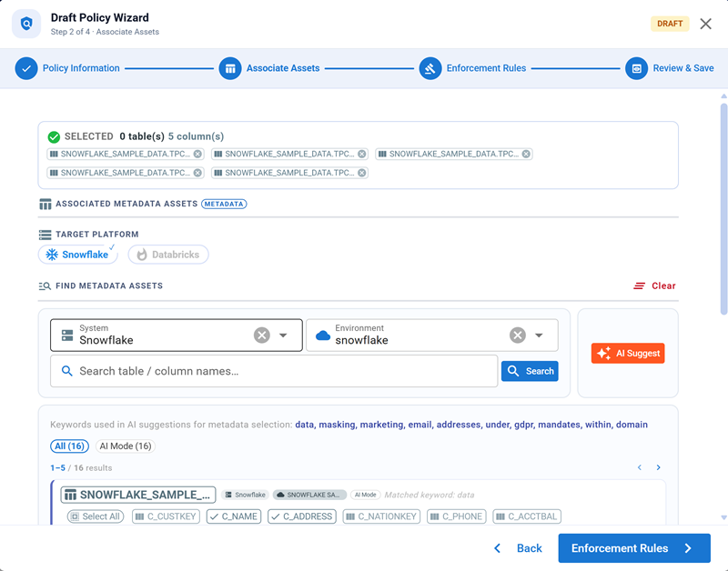Viewport: 728px width, 571px height.
Task: Remove first selected column chip in top row
Action: point(197,154)
